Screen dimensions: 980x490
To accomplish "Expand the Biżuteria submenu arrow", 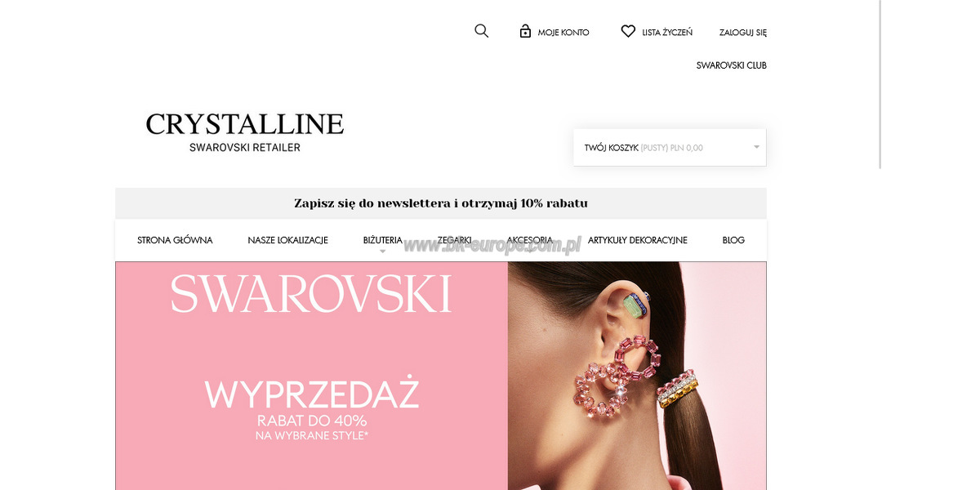I will tap(382, 252).
